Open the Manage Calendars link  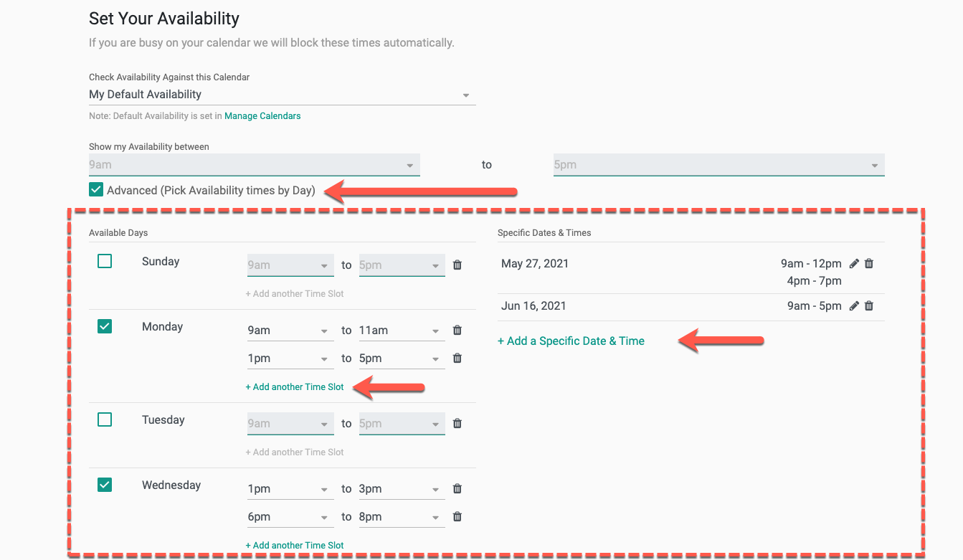tap(262, 115)
